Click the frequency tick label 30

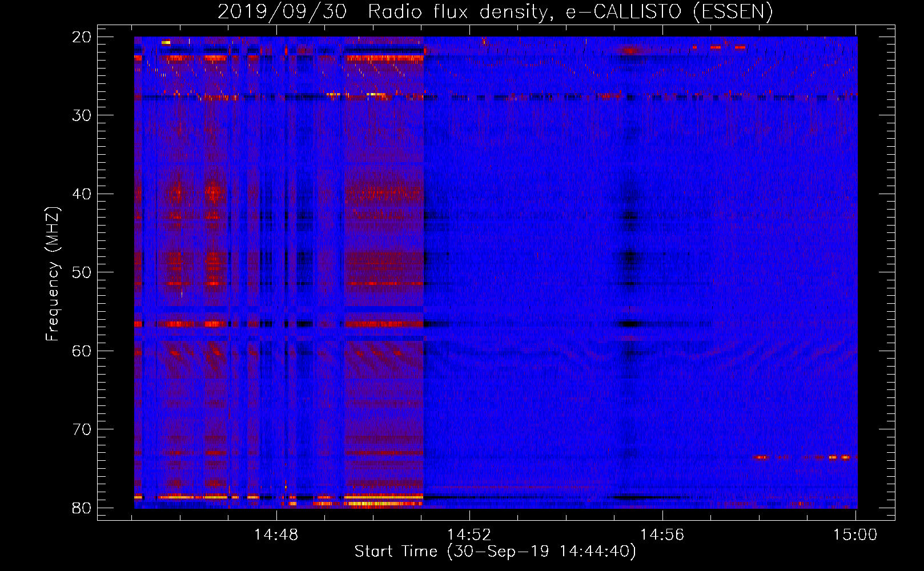[x=82, y=115]
